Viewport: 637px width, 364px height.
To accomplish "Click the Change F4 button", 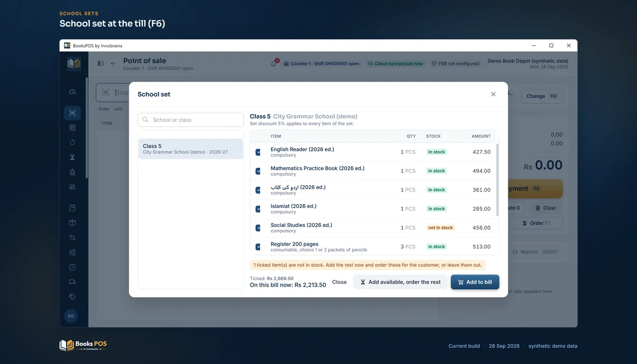I will (x=542, y=96).
